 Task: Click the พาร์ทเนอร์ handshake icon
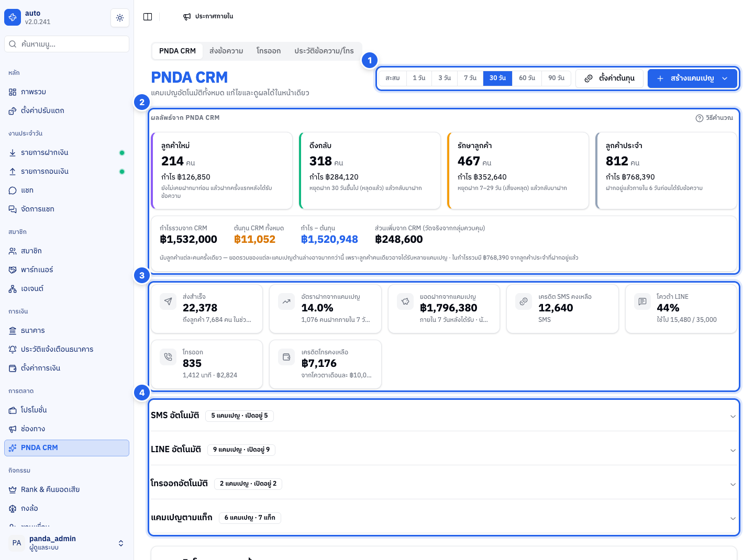point(13,270)
